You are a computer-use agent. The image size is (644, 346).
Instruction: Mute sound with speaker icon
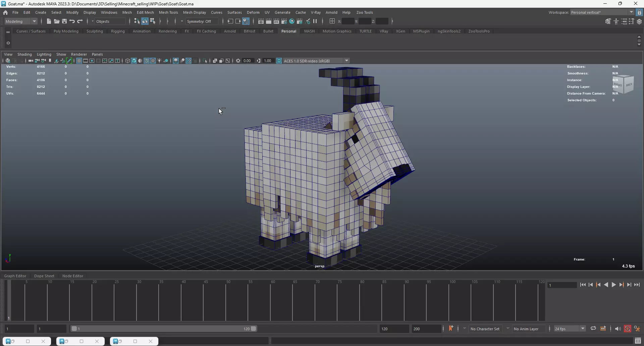click(x=618, y=329)
